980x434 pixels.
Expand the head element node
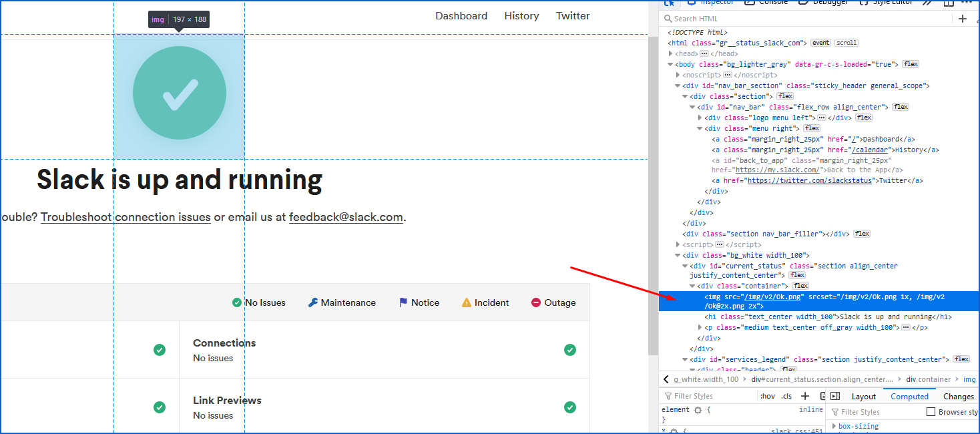coord(671,53)
